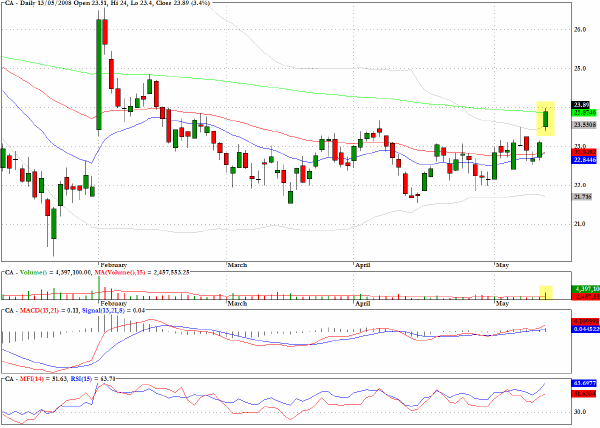
Task: Click the 21.0 price axis label
Action: [x=580, y=224]
